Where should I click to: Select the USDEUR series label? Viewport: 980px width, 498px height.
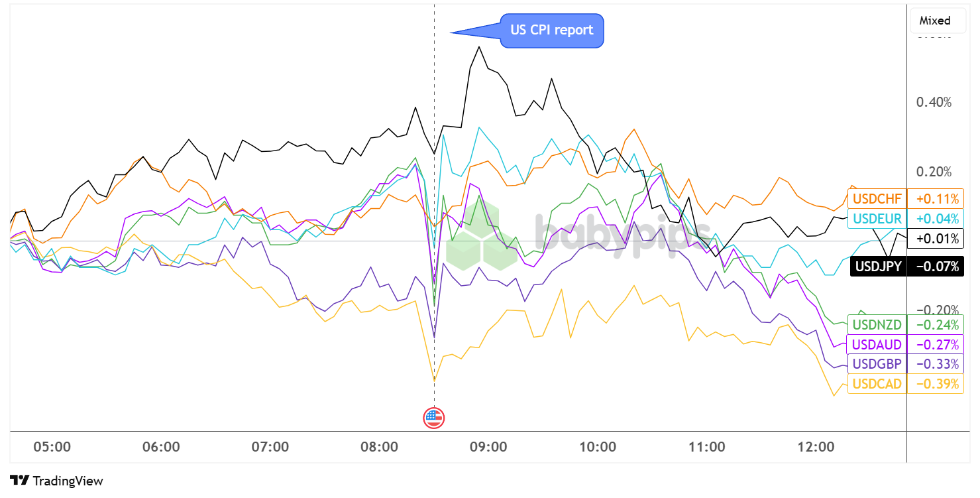(877, 219)
